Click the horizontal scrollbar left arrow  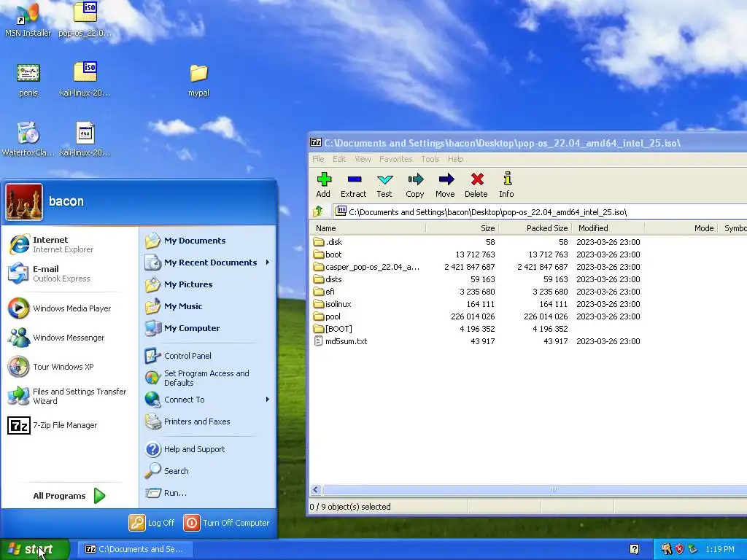coord(316,489)
